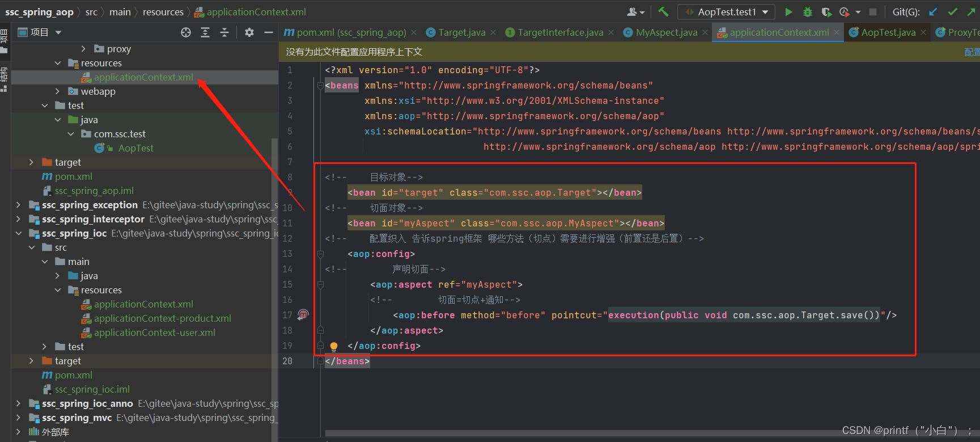
Task: Fold the aop:aspect block at line 15
Action: tap(320, 284)
